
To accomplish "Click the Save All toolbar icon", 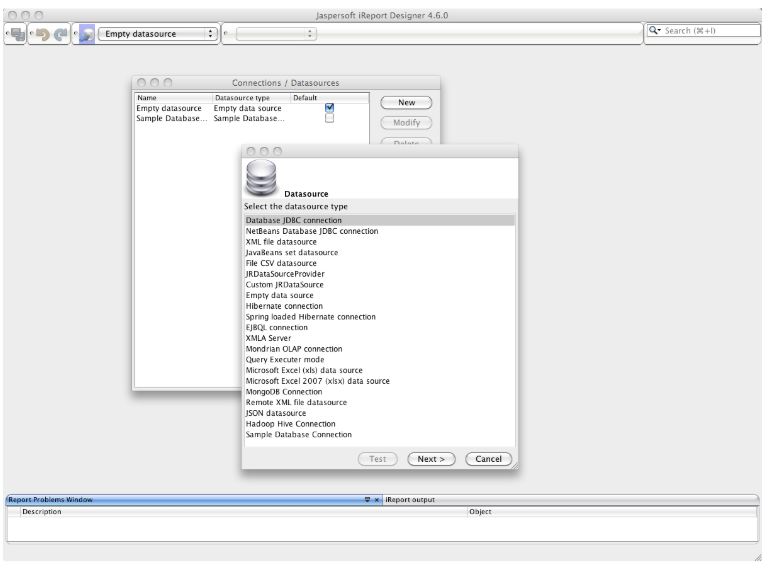I will (17, 34).
